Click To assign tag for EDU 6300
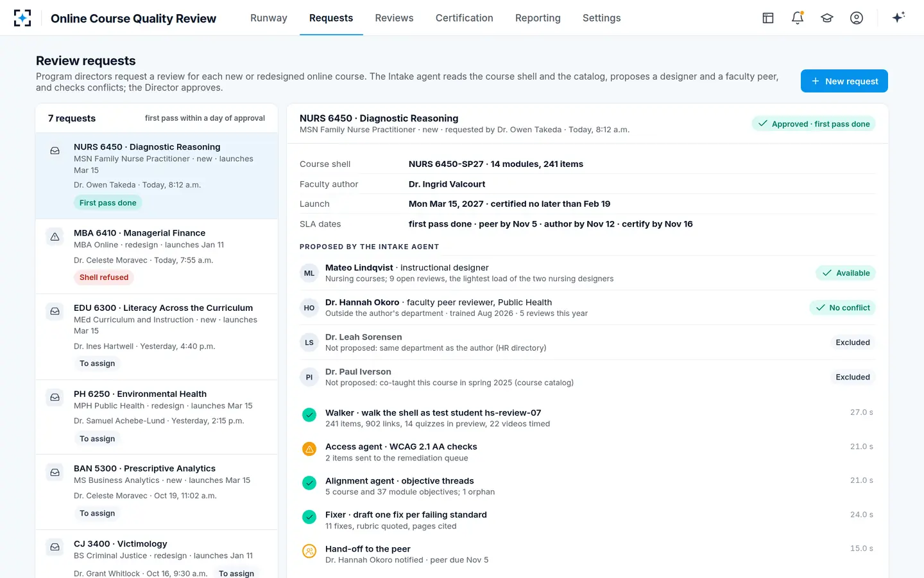924x578 pixels. 98,363
